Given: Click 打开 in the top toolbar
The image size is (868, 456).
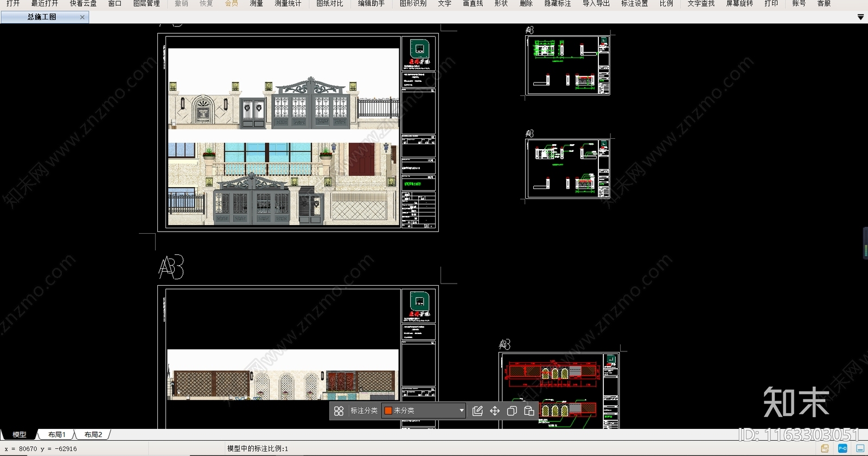Looking at the screenshot, I should tap(13, 4).
